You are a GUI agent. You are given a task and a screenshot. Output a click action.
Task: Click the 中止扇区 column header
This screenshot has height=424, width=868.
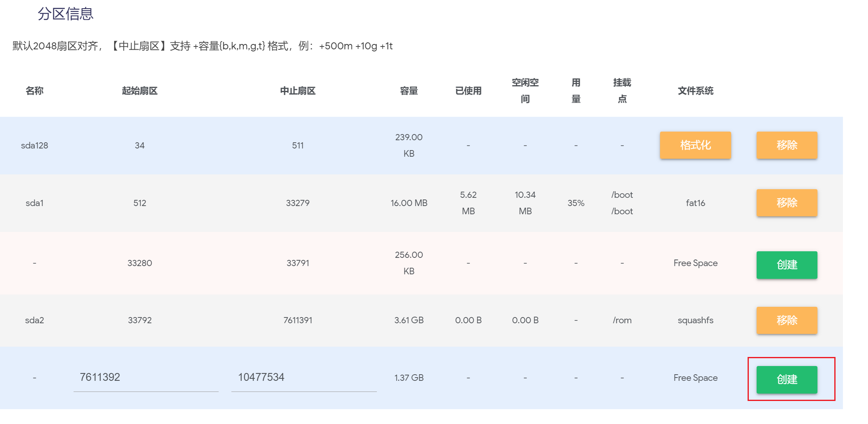coord(298,91)
